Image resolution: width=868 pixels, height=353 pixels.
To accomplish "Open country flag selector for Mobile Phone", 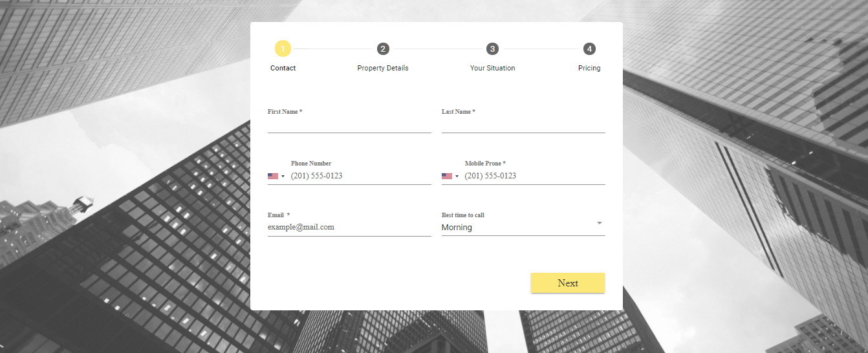I will pos(450,176).
